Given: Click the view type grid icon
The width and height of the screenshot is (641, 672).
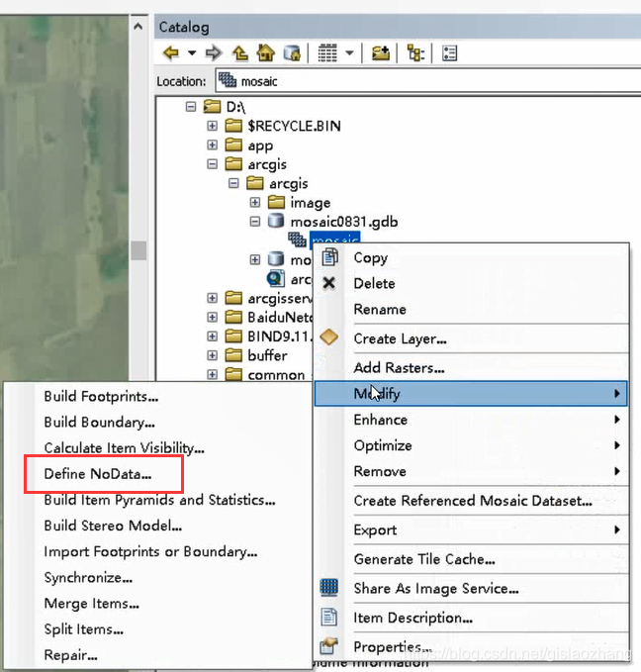Looking at the screenshot, I should click(x=327, y=53).
